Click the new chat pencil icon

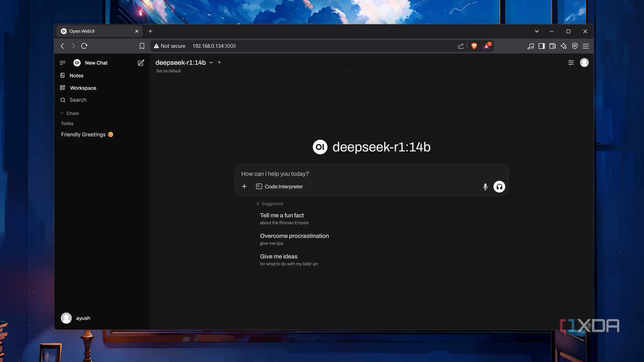tap(141, 63)
